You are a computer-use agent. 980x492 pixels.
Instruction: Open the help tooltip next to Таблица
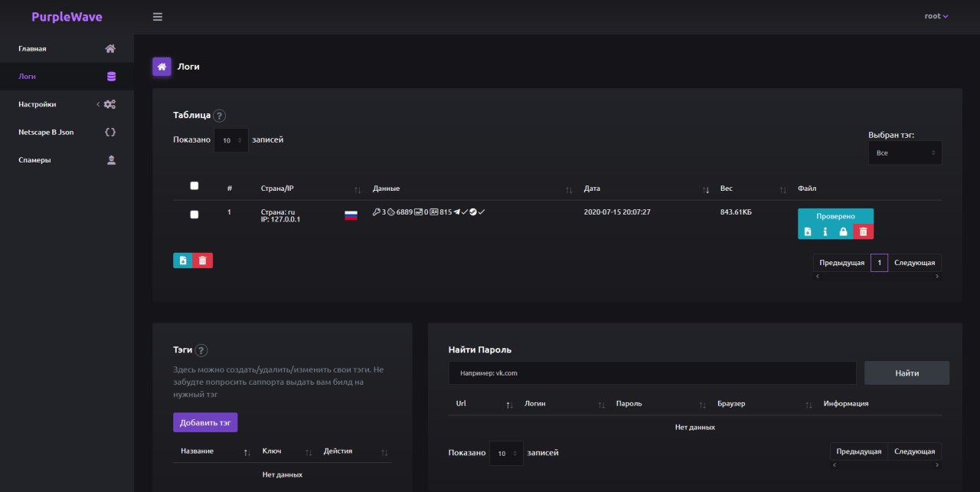[x=220, y=116]
